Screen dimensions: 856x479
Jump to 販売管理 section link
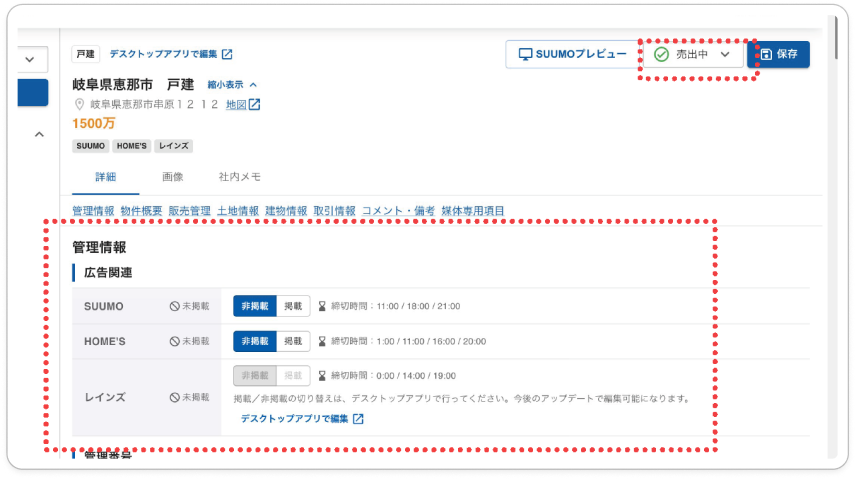(189, 211)
